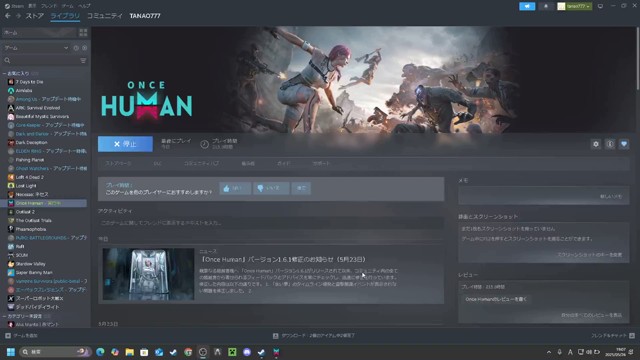
Task: Open the TANAO777 profile tab
Action: pyautogui.click(x=145, y=16)
